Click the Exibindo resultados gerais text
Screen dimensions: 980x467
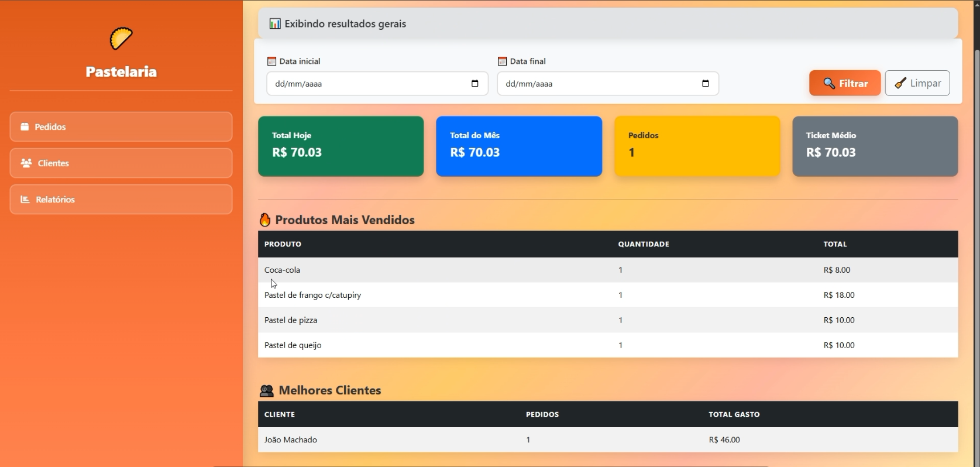[345, 24]
